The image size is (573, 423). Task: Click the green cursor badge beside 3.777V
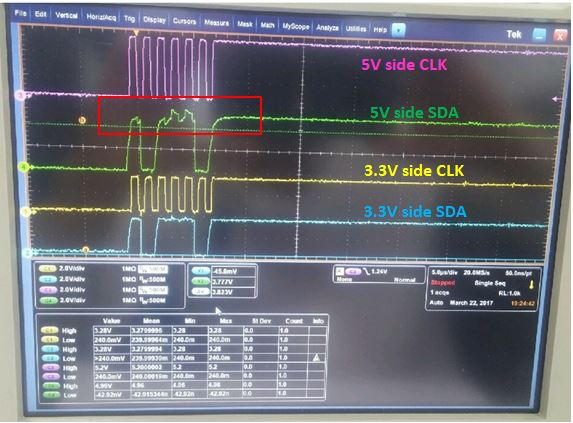click(x=200, y=282)
